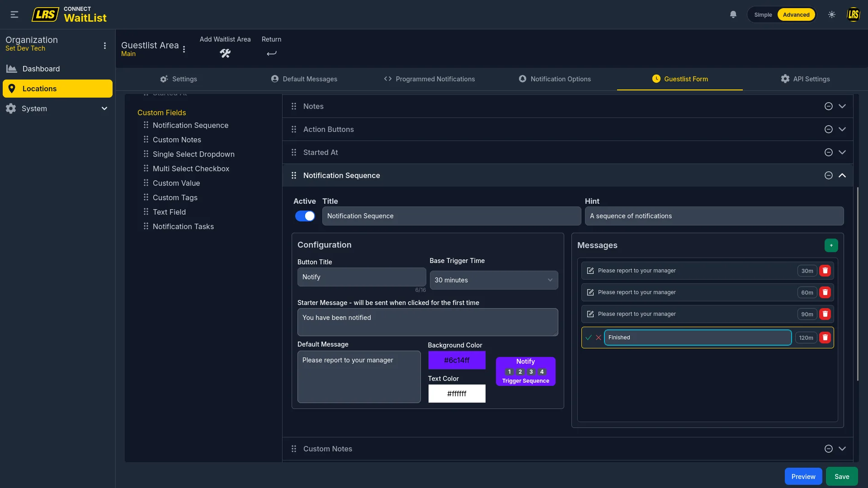Open the notifications bell
The image size is (868, 488).
[733, 14]
